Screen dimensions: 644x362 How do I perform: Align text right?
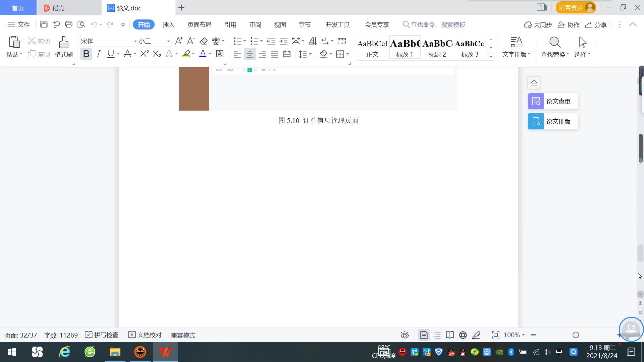click(262, 54)
